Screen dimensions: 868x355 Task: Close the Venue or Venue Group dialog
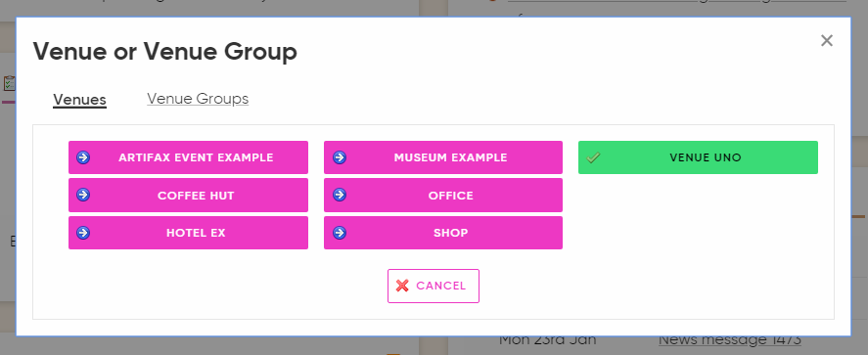pos(827,40)
